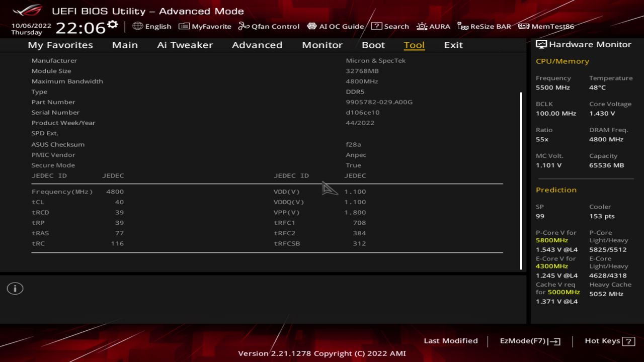Click the MemTest86 memory icon

tap(523, 26)
